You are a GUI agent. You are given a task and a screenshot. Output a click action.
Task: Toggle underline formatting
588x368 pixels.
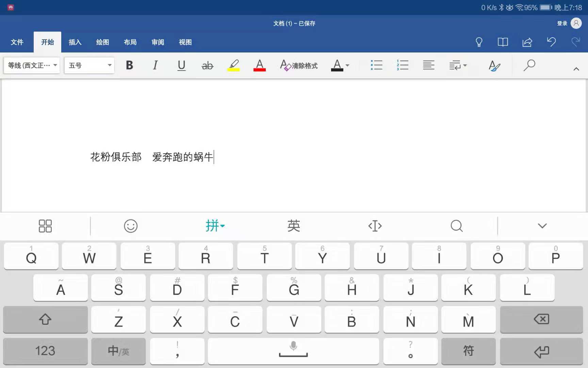[x=181, y=65]
